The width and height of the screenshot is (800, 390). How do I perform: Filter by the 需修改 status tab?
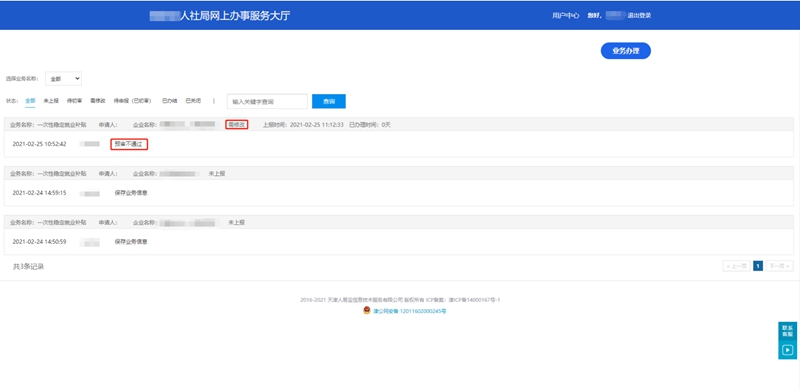click(x=98, y=101)
